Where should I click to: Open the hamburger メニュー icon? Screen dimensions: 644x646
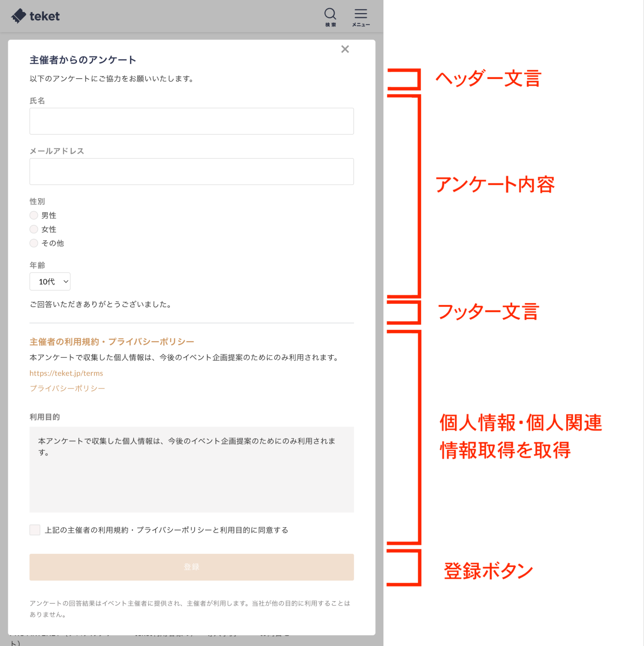(x=361, y=17)
